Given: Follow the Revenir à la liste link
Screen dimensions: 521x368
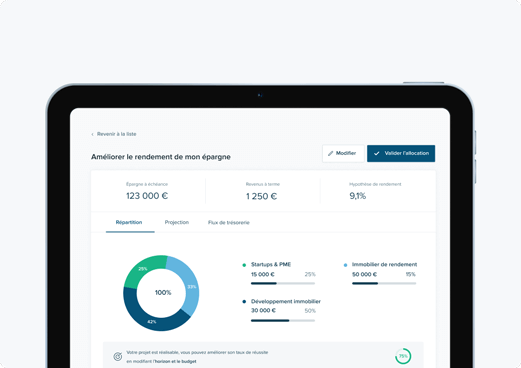Looking at the screenshot, I should pyautogui.click(x=116, y=134).
